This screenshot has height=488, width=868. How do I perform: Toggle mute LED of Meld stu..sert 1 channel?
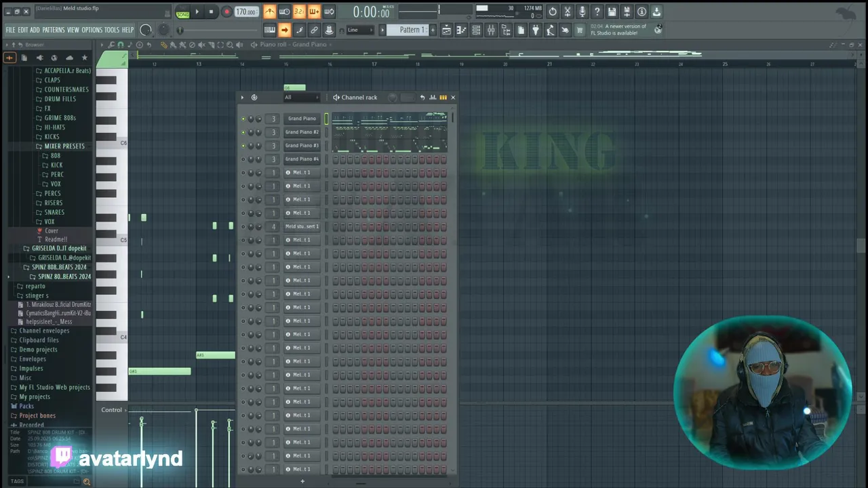click(x=243, y=226)
